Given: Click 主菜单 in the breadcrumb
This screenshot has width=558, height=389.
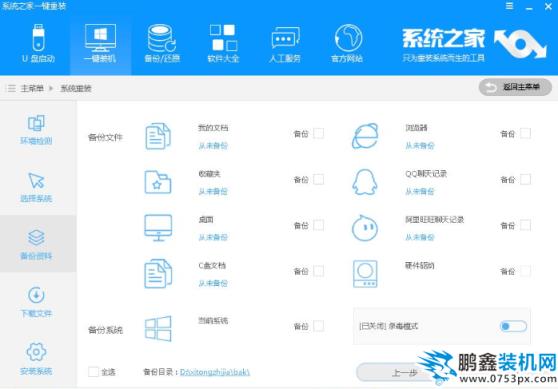Looking at the screenshot, I should coord(32,88).
